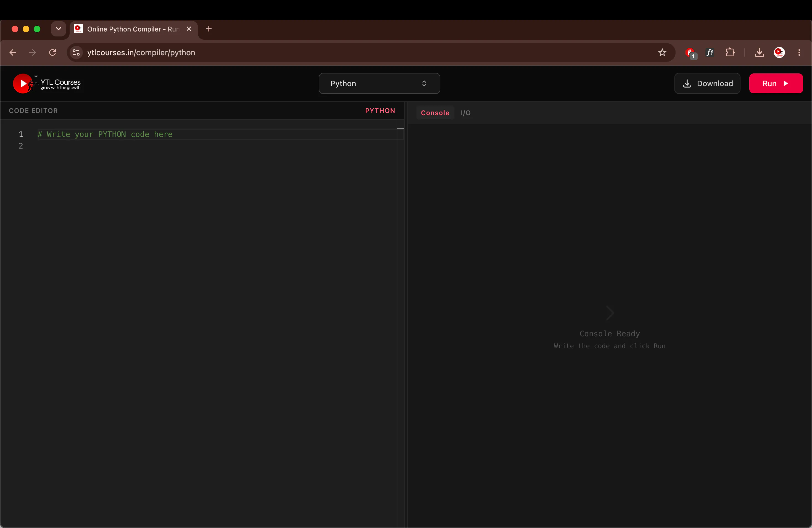Image resolution: width=812 pixels, height=528 pixels.
Task: Expand the tab search dropdown arrow
Action: pyautogui.click(x=58, y=29)
